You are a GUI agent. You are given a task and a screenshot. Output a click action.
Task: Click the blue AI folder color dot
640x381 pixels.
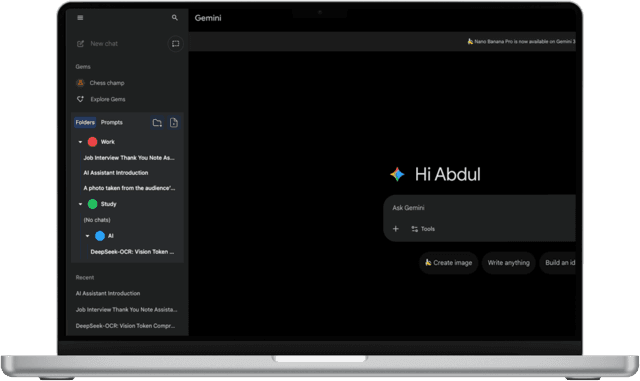[x=100, y=236]
